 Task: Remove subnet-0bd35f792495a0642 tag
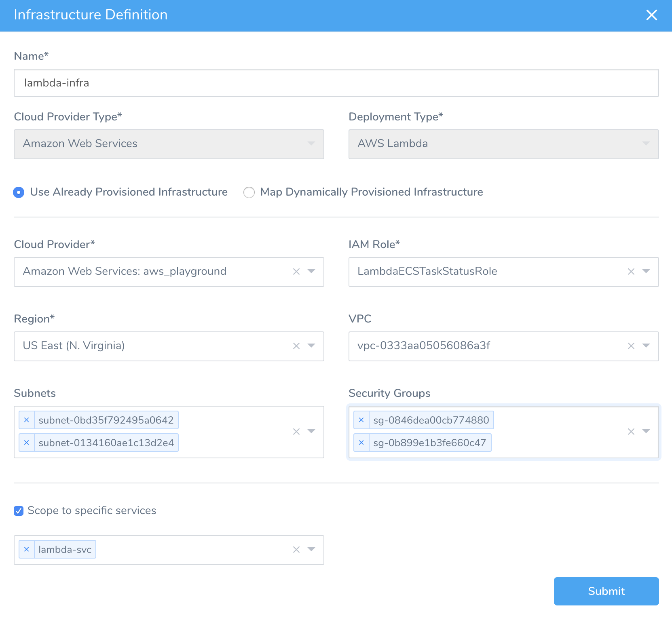(x=27, y=420)
